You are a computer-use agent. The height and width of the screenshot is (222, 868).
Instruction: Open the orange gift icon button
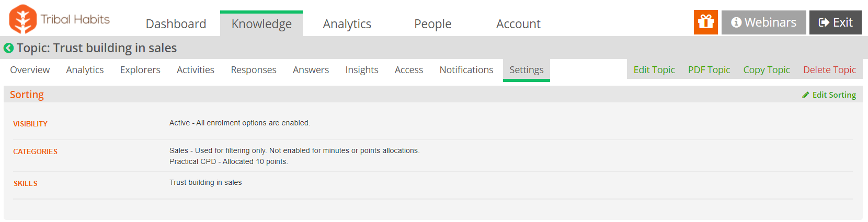pyautogui.click(x=706, y=22)
